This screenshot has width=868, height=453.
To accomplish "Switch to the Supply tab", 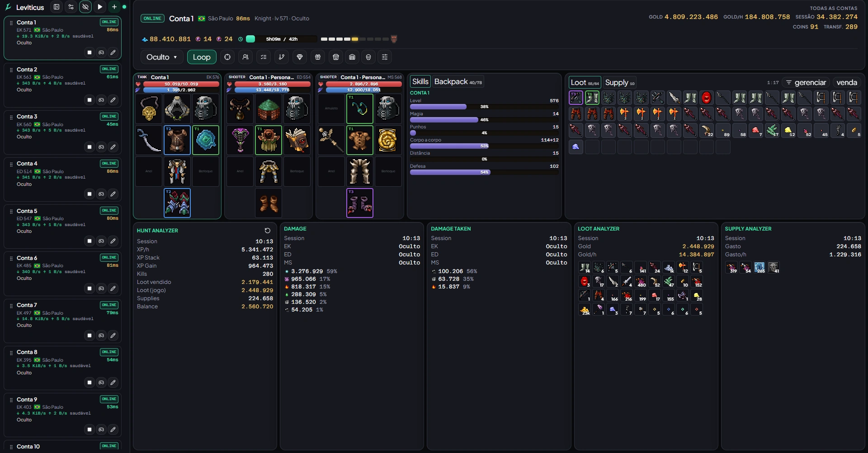I will coord(620,82).
